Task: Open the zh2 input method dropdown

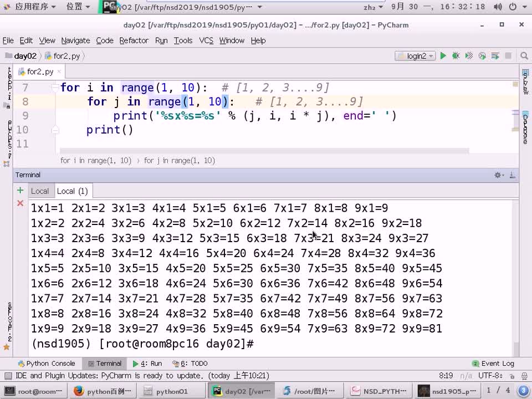Action: click(x=373, y=7)
